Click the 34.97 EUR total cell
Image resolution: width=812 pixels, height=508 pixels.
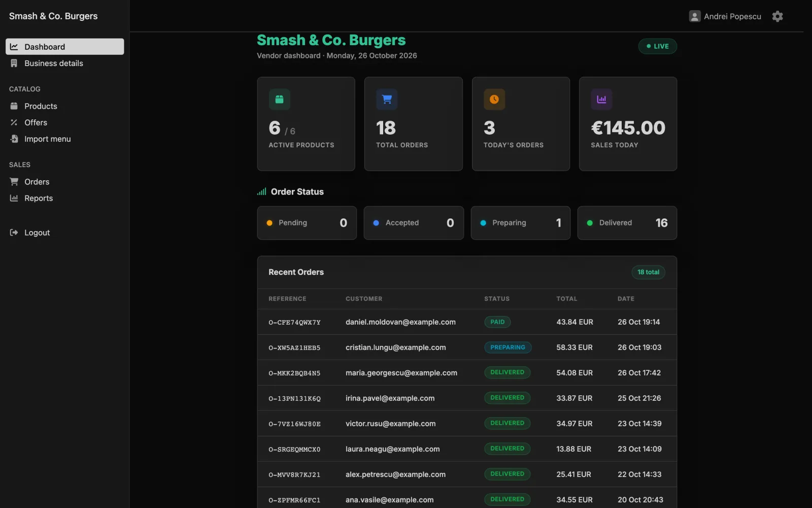(574, 424)
